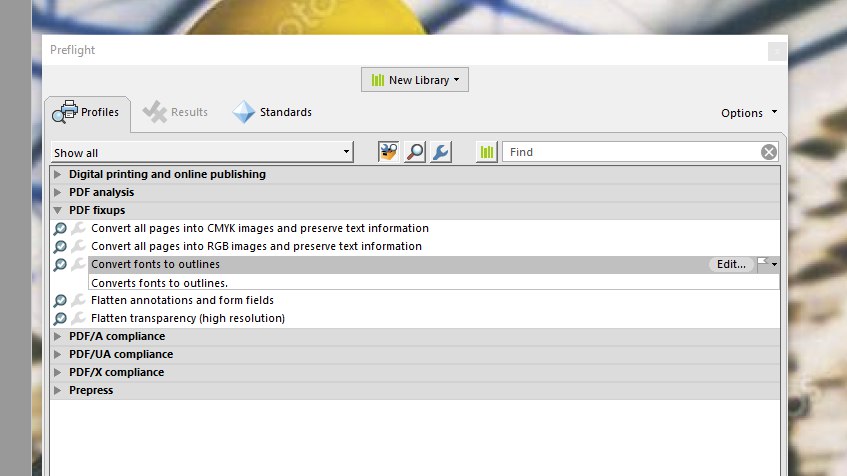Open the New Library dropdown
This screenshot has height=476, width=847.
(x=415, y=80)
